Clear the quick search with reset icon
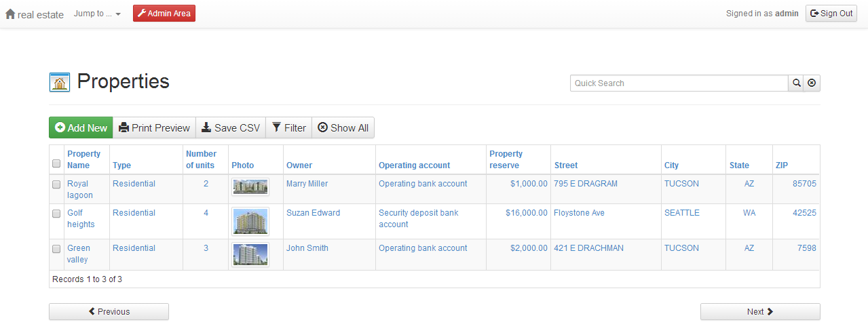 [812, 83]
